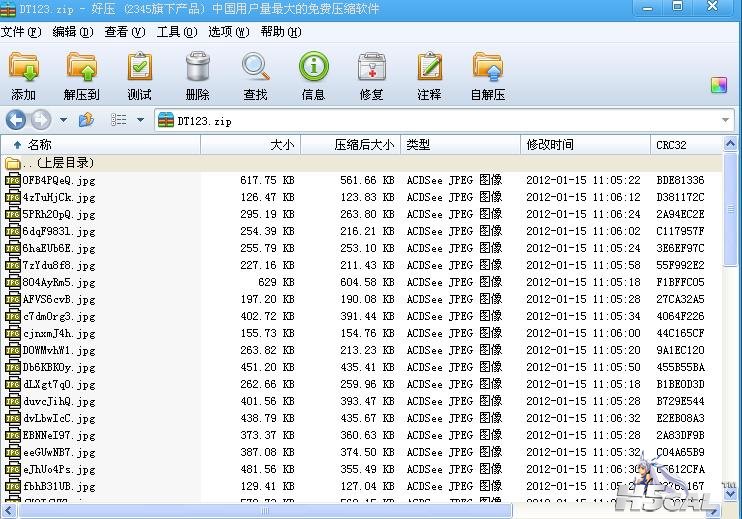
Task: Select file dvLbwIcC.jpg
Action: pyautogui.click(x=59, y=419)
